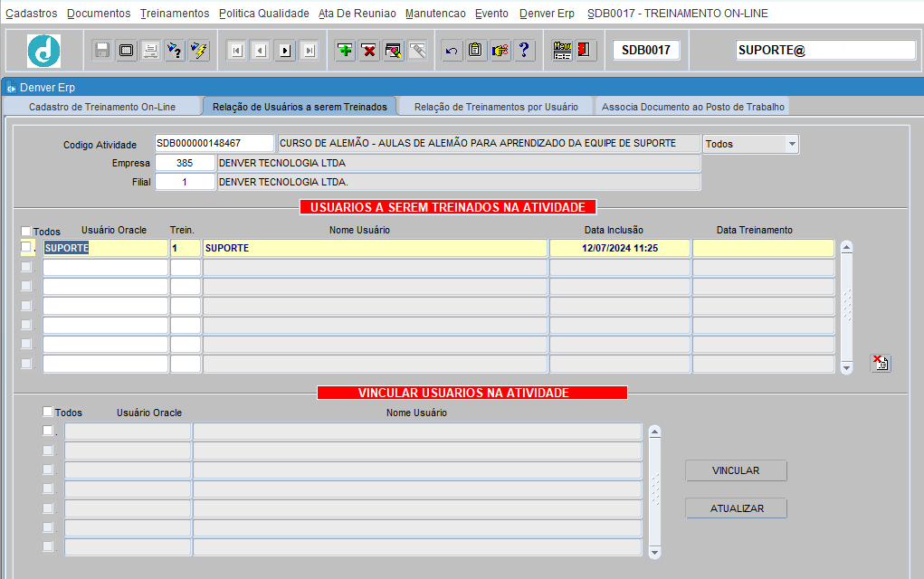This screenshot has height=579, width=924.
Task: Click the Codigo Atividade input field
Action: (x=214, y=143)
